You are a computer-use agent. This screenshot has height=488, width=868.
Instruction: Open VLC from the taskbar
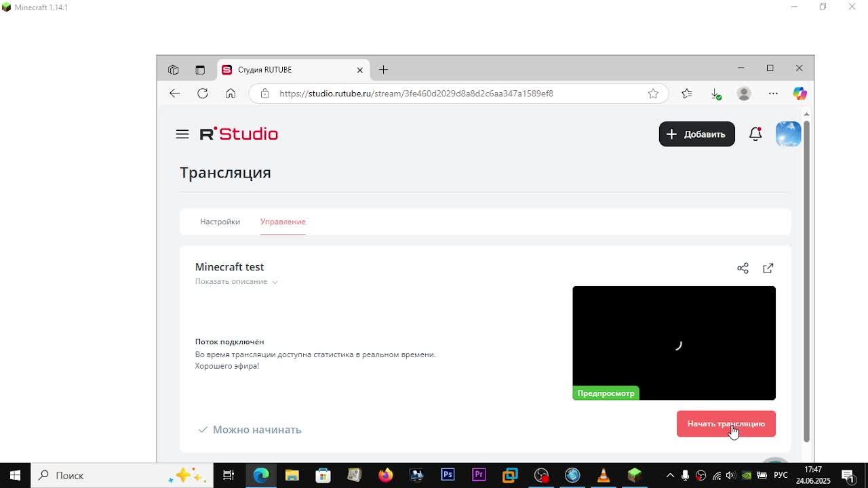(x=603, y=475)
